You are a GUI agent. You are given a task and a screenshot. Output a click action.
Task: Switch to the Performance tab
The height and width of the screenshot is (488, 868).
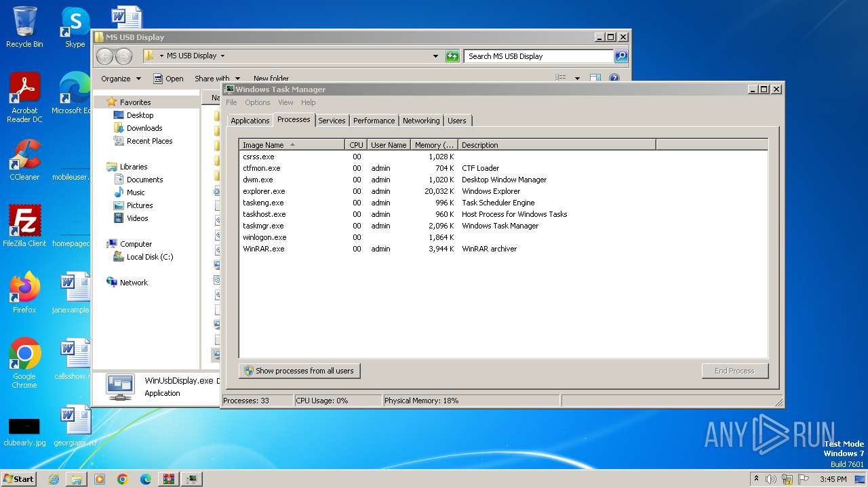click(374, 121)
